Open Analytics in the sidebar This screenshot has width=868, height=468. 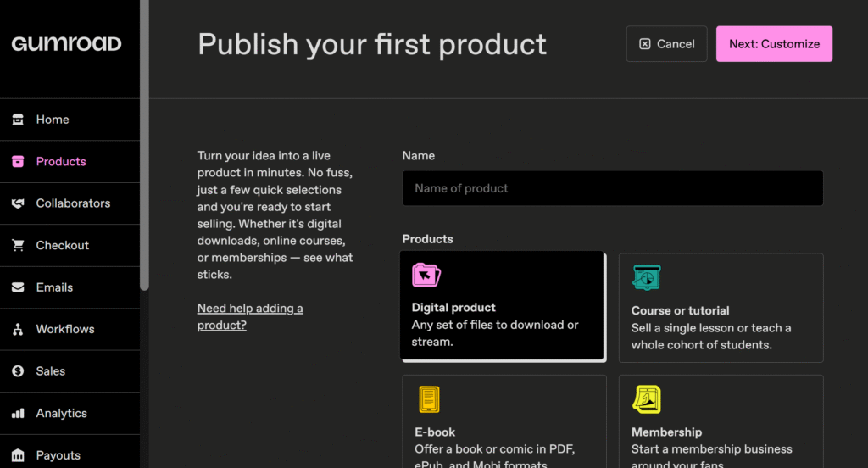[x=70, y=413]
